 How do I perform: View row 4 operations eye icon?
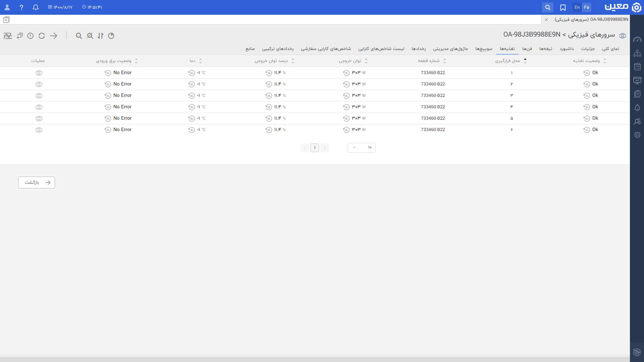click(39, 107)
